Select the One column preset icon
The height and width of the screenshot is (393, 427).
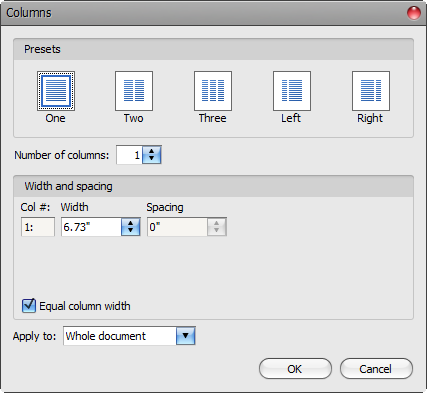(x=56, y=91)
